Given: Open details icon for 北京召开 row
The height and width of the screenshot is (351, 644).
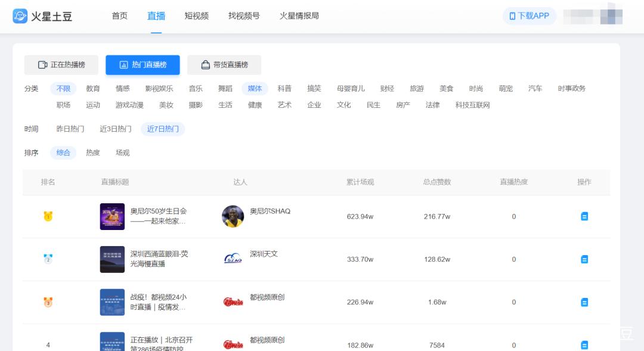Looking at the screenshot, I should (584, 345).
